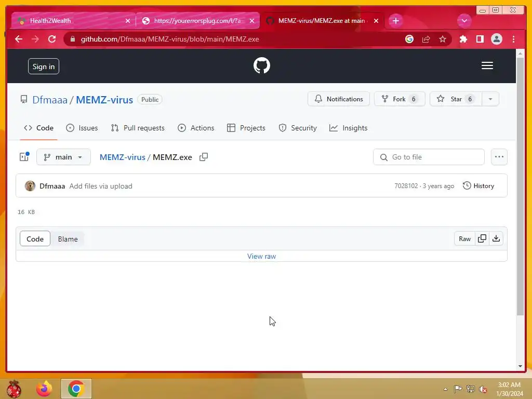The height and width of the screenshot is (399, 532).
Task: Click the share page icon
Action: [426, 39]
